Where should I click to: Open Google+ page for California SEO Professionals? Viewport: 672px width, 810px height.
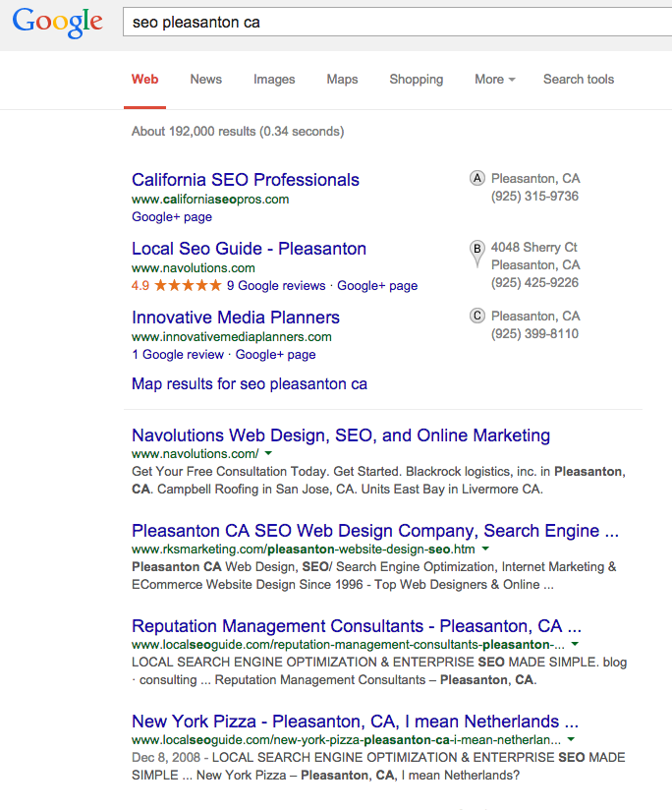(x=172, y=216)
